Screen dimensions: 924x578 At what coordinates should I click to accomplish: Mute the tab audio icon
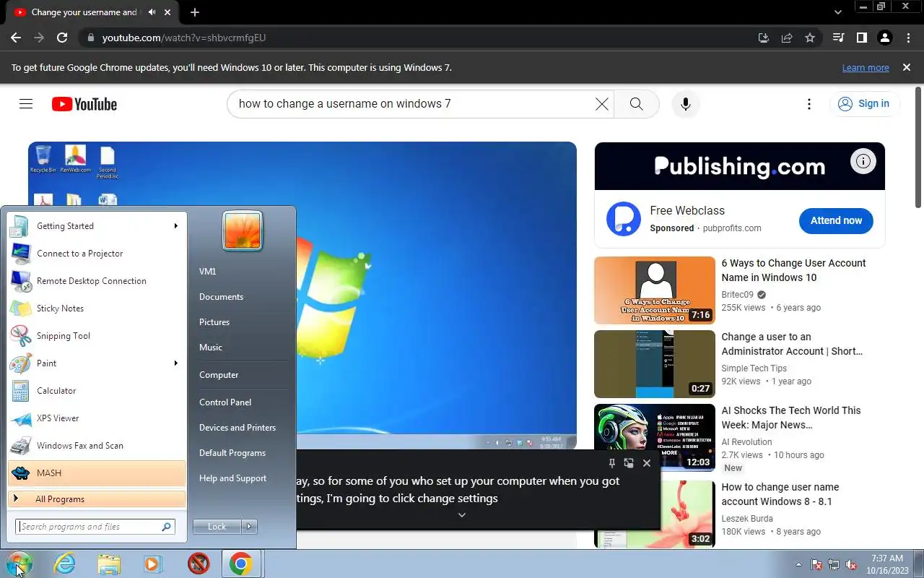point(152,12)
